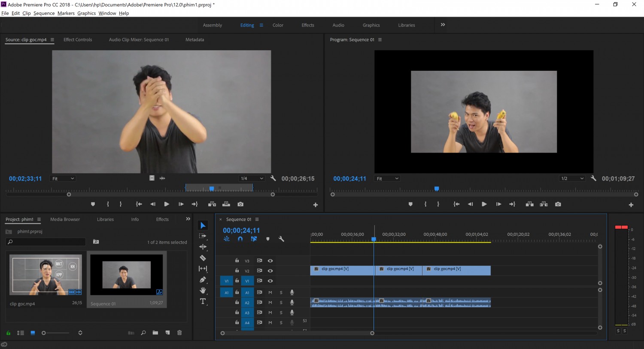
Task: Switch to Effect Controls tab
Action: pos(78,39)
